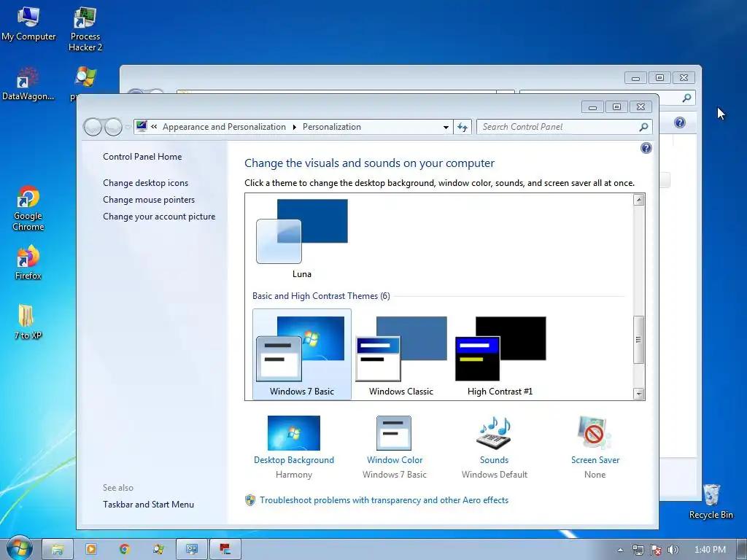Open address bar history dropdown arrow
This screenshot has width=747, height=560.
446,127
